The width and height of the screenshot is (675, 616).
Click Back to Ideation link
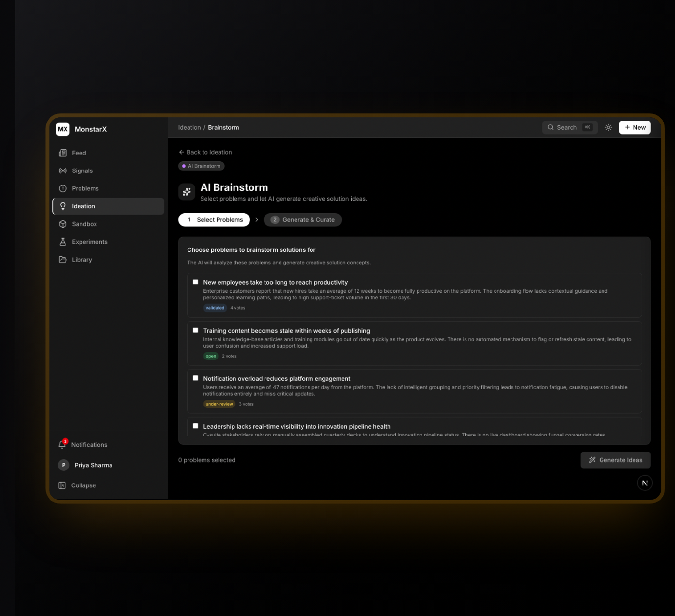pos(205,153)
